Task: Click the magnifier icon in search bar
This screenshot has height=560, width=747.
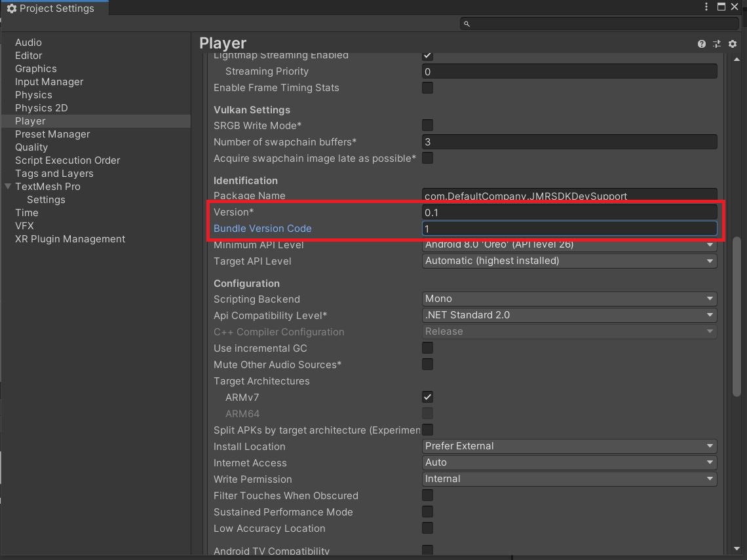Action: click(467, 24)
